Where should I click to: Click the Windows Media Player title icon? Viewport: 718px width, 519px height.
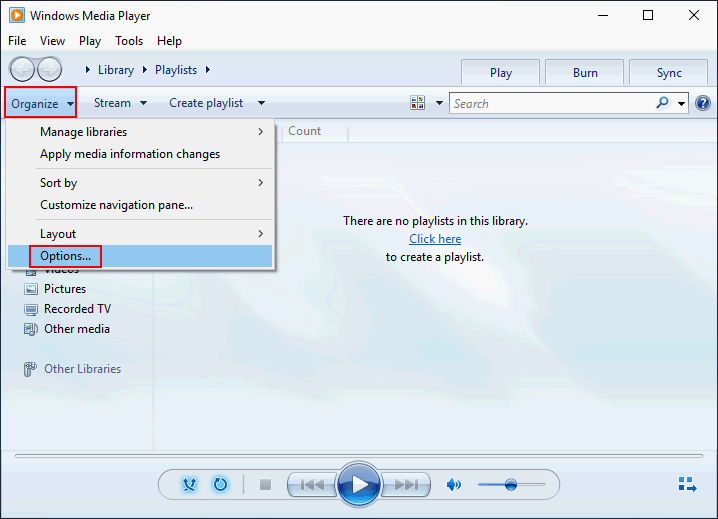pos(17,15)
